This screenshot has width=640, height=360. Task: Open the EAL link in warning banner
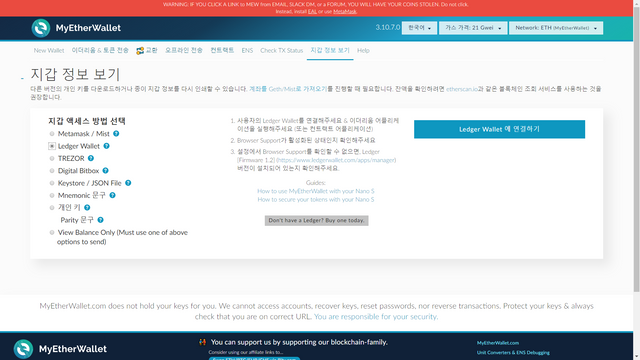pyautogui.click(x=312, y=11)
